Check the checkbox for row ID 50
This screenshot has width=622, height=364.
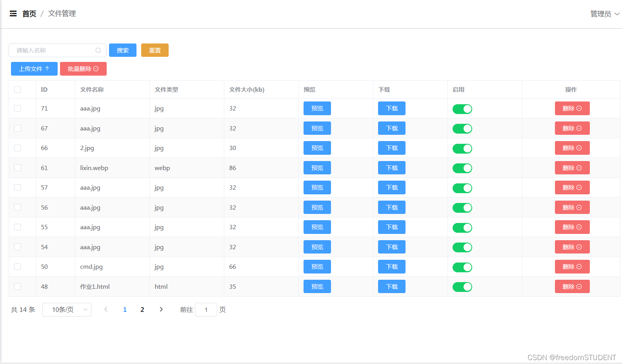coord(17,266)
